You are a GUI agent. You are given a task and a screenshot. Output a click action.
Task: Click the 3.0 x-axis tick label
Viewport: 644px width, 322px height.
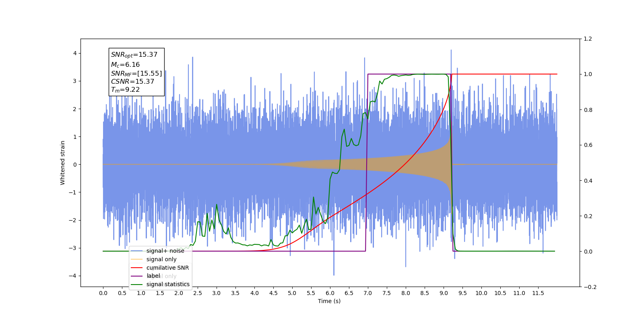pyautogui.click(x=217, y=293)
